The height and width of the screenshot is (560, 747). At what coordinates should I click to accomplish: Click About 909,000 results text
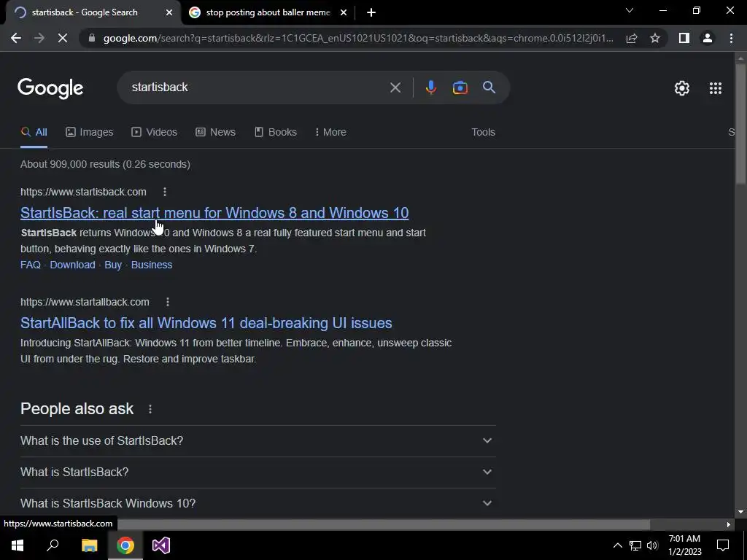[x=105, y=164]
